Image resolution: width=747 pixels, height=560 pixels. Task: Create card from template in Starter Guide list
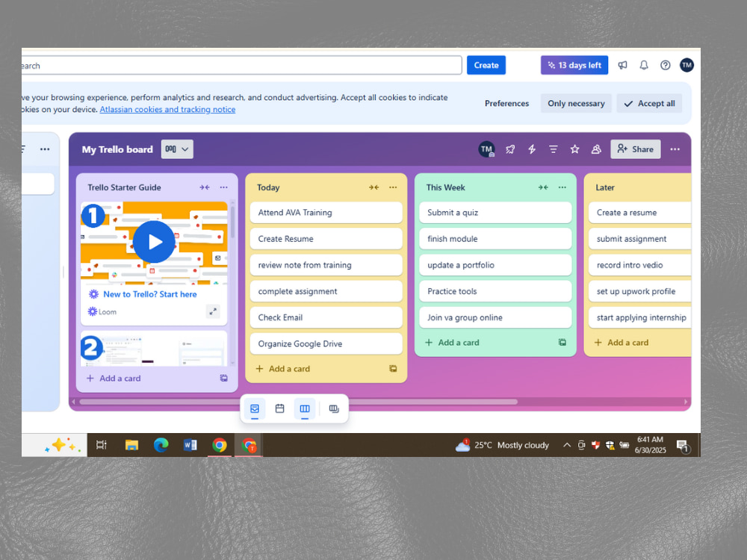223,378
